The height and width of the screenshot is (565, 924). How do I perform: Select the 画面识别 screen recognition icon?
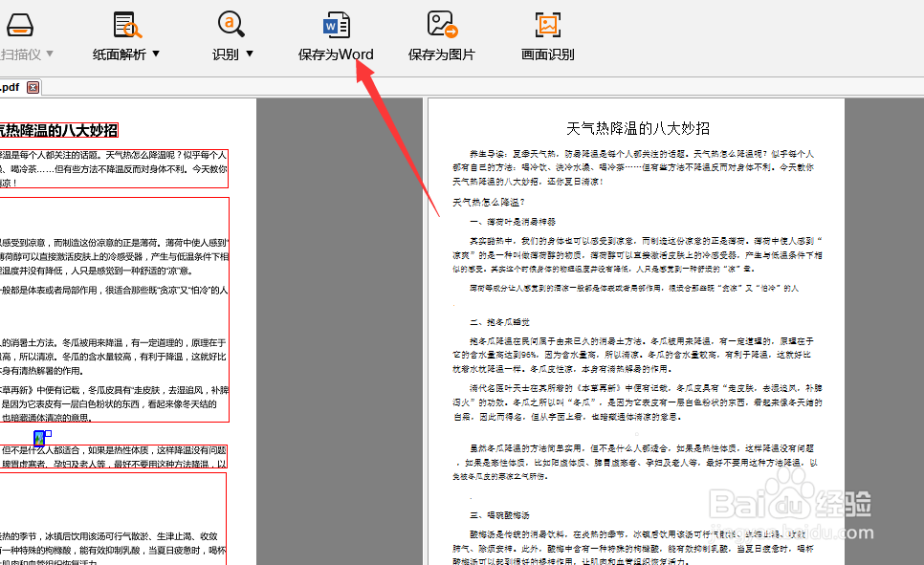546,24
